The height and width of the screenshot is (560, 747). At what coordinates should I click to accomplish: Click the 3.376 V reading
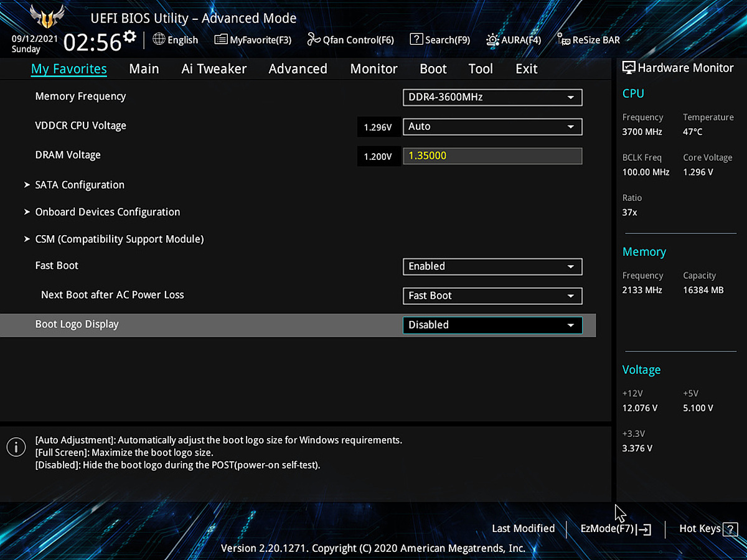(x=637, y=448)
